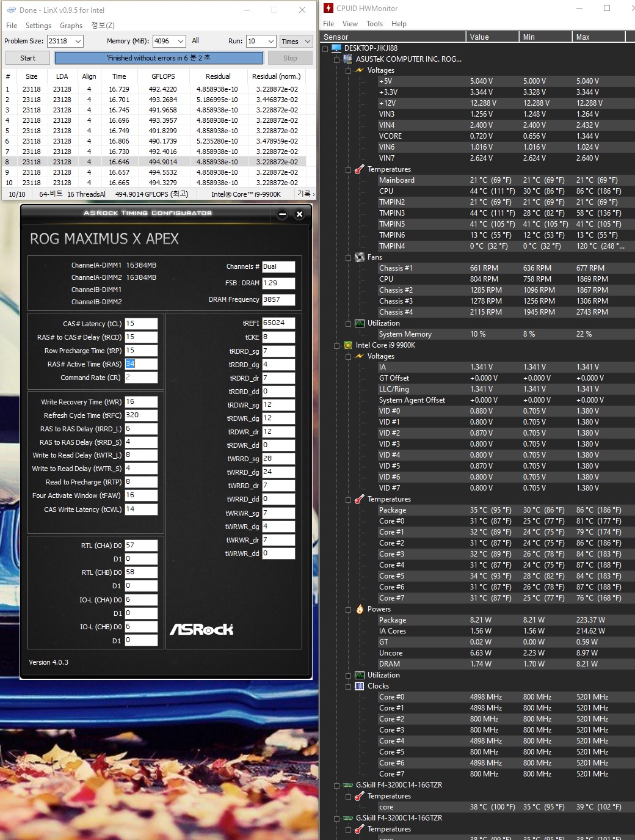Image resolution: width=635 pixels, height=840 pixels.
Task: Click the Refresh Cycle Time (tRFC) field
Action: click(141, 415)
